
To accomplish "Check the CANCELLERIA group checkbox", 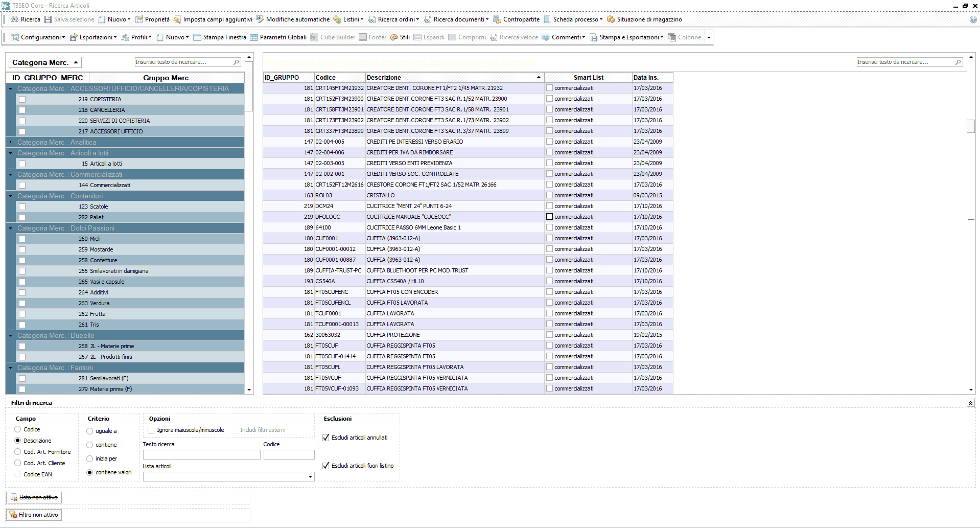I will (22, 110).
